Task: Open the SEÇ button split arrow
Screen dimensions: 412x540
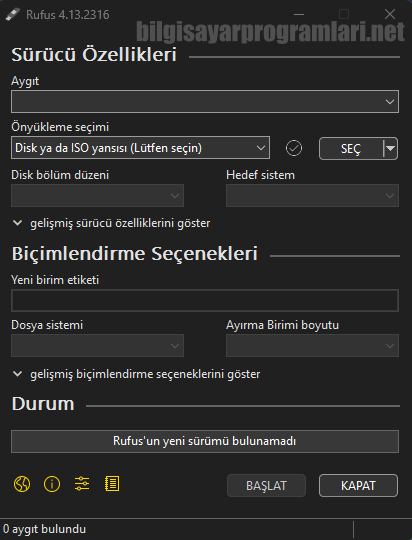Action: (391, 148)
